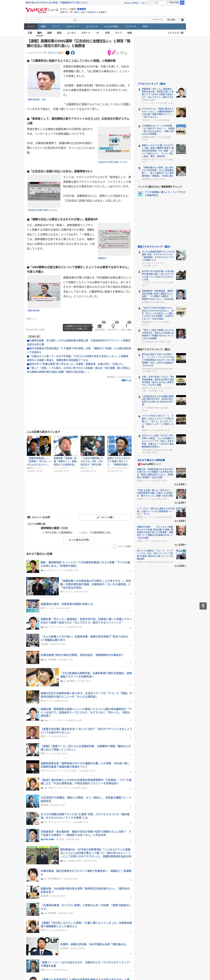
Task: Play the 3:46 video ranking thumbnail
Action: pos(181,419)
